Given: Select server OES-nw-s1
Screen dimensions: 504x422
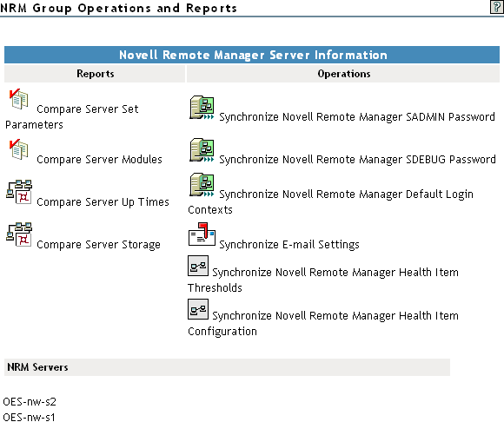Looking at the screenshot, I should pos(29,417).
